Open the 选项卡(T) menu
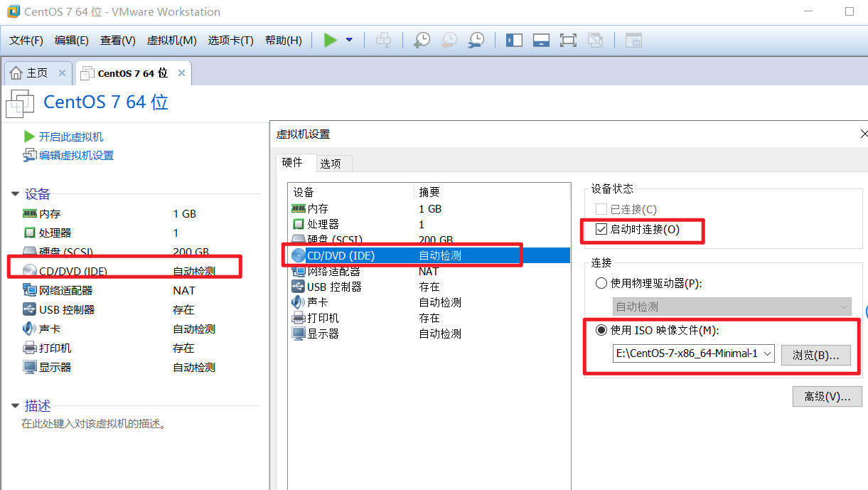This screenshot has width=868, height=490. pyautogui.click(x=231, y=41)
